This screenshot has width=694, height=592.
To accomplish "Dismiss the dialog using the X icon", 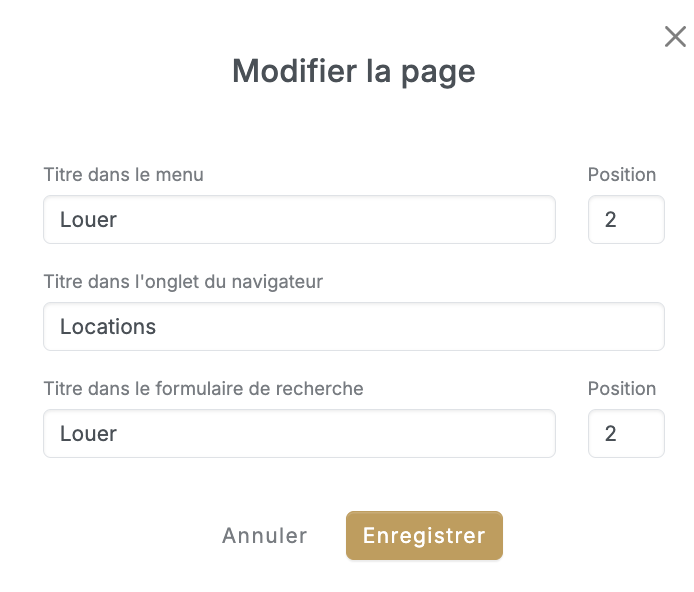I will pos(675,37).
